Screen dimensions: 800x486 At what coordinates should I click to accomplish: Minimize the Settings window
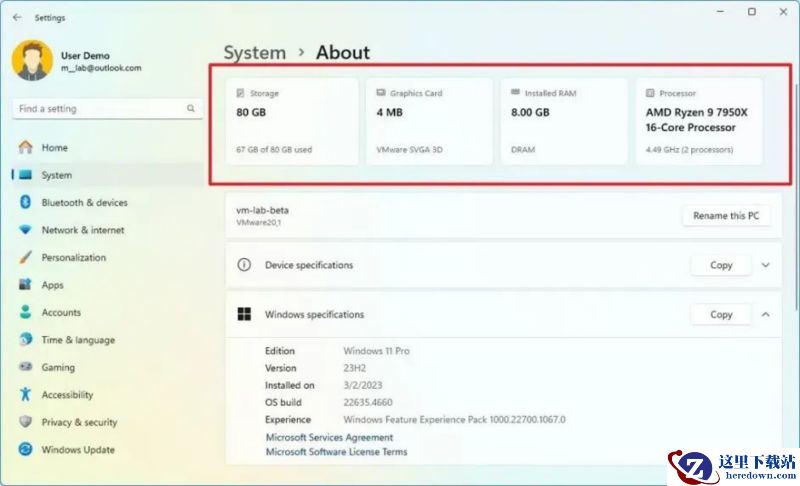[x=720, y=11]
